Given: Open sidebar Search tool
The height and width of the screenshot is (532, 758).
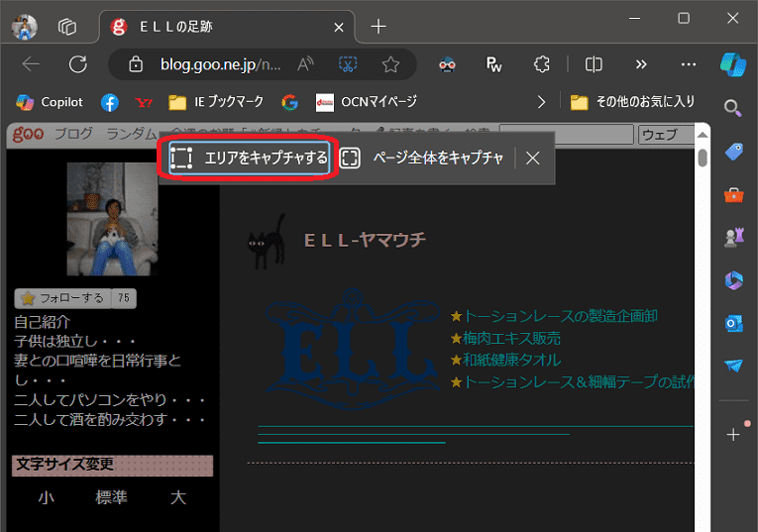Looking at the screenshot, I should (733, 108).
